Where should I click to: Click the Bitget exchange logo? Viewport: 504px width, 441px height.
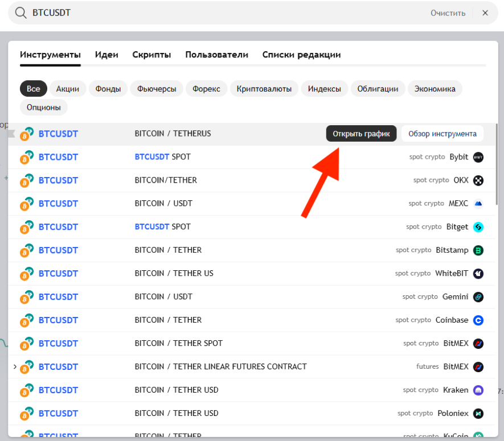478,227
